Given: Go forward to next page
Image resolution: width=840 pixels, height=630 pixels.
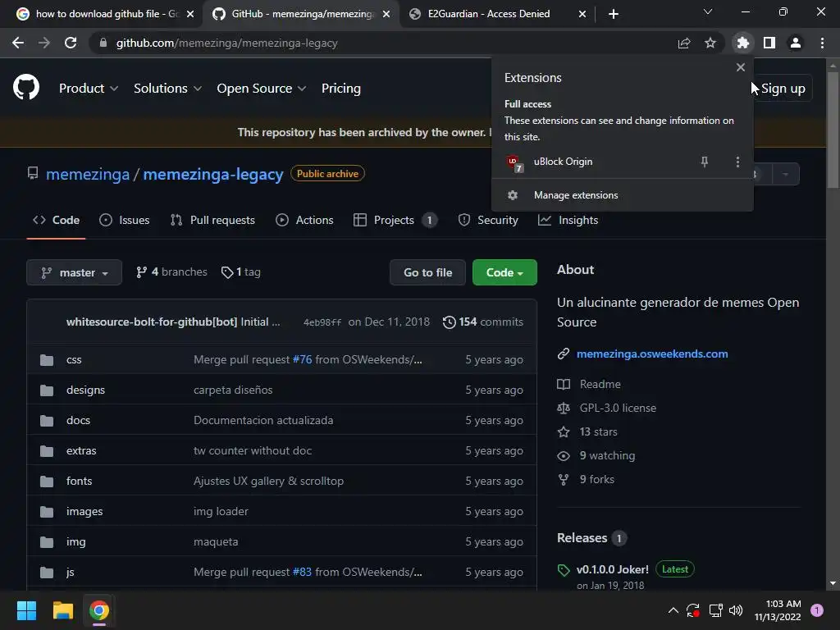Looking at the screenshot, I should 44,43.
